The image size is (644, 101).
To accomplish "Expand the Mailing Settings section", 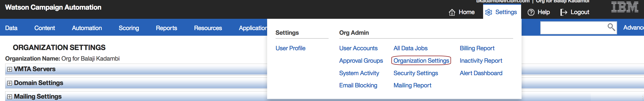I will tap(10, 97).
